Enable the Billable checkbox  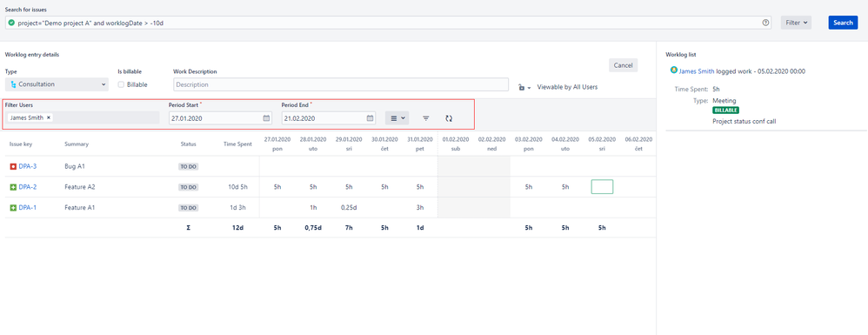(x=121, y=84)
